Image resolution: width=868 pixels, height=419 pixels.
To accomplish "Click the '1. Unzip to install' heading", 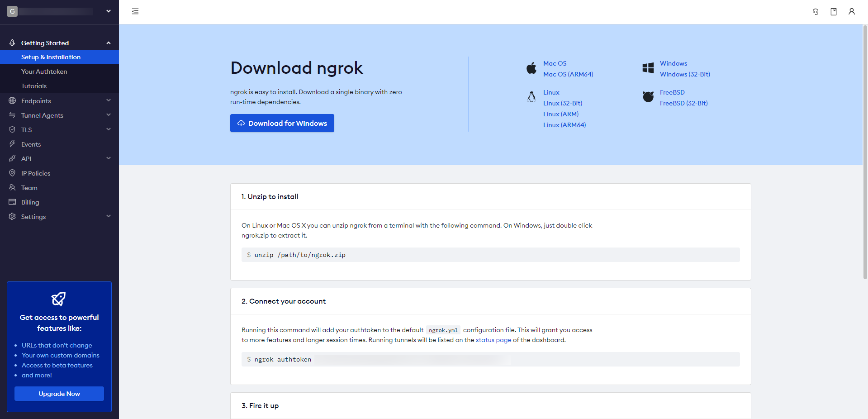I will click(x=270, y=196).
